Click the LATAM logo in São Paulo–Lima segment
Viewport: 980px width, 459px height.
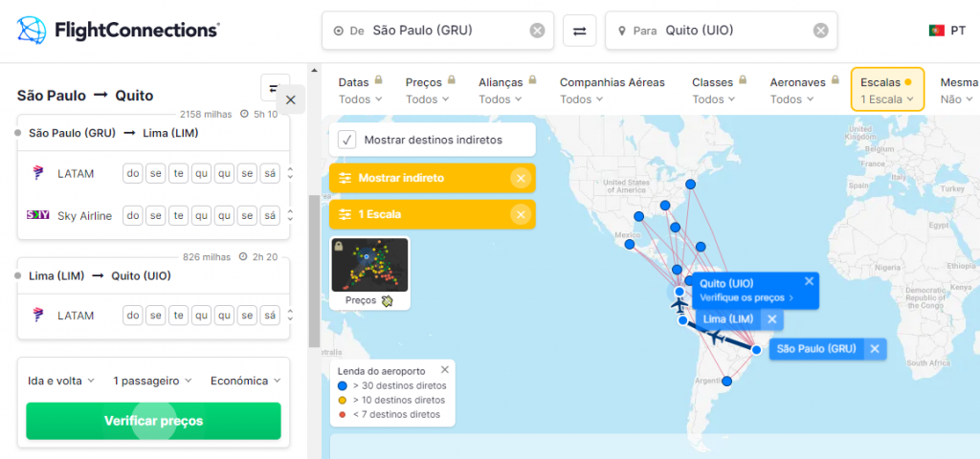pos(38,174)
